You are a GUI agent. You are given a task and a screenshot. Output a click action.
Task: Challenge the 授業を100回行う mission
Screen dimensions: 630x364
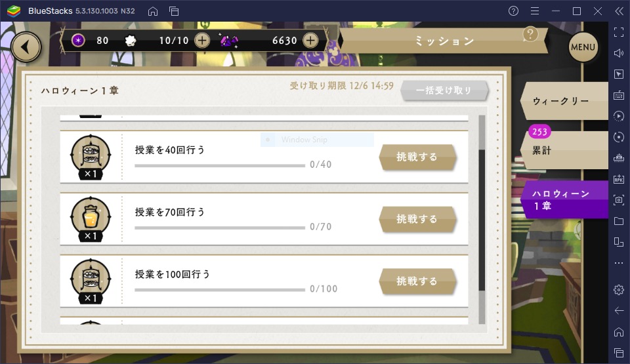(x=417, y=281)
